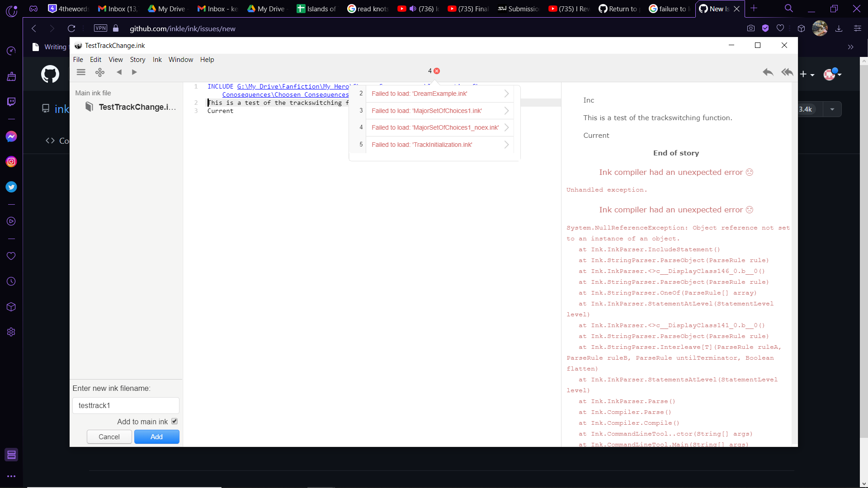Expand the MajorSetOfChoices1.ink error chevron
This screenshot has width=868, height=488.
[506, 111]
